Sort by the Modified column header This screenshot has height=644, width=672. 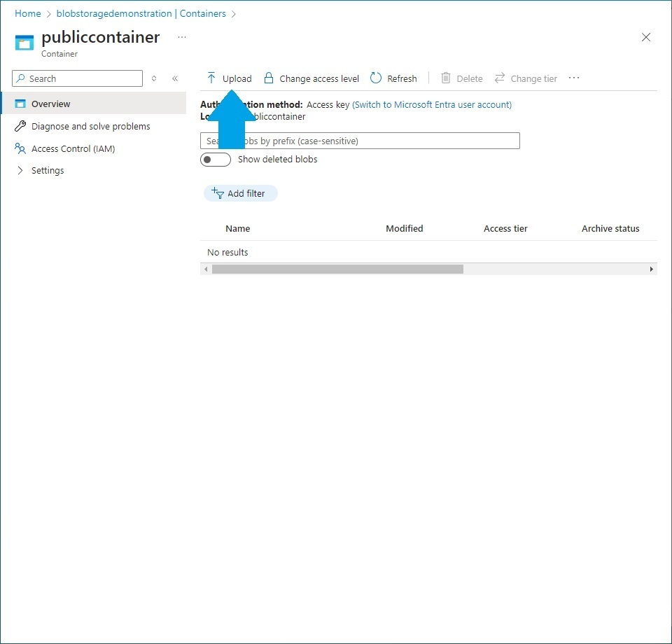click(404, 228)
